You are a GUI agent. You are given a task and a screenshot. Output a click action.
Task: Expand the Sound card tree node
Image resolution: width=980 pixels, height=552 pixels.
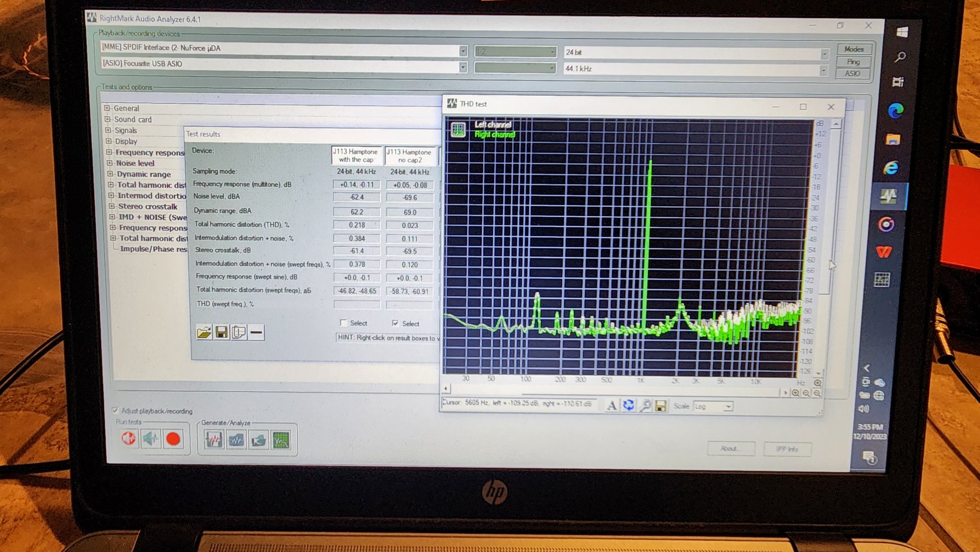pos(108,119)
